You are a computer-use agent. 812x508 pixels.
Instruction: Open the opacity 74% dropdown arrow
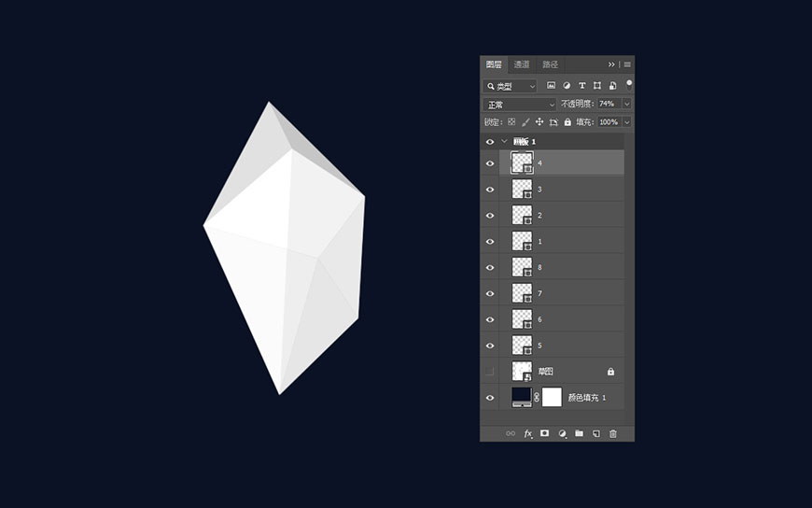(x=627, y=105)
